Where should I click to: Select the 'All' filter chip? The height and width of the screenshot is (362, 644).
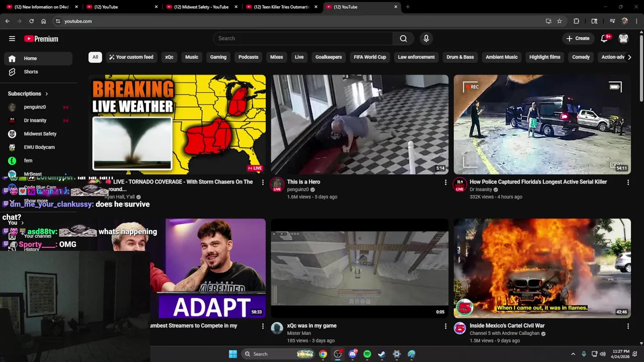coord(95,57)
